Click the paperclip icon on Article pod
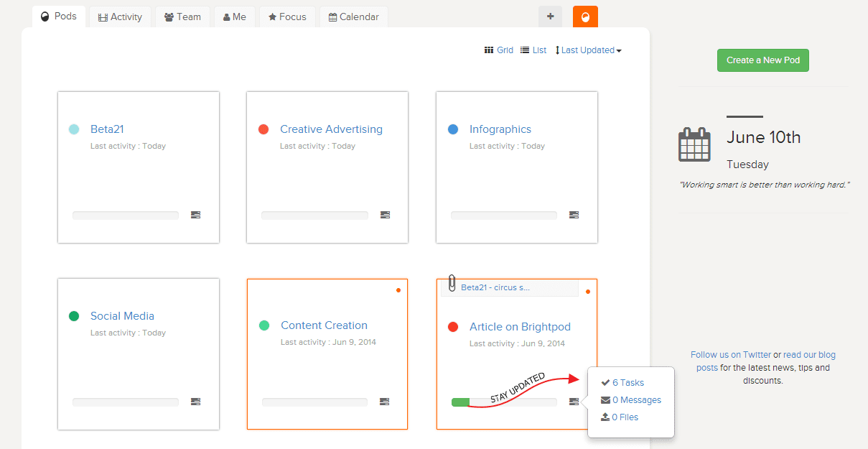Image resolution: width=868 pixels, height=449 pixels. [x=452, y=284]
